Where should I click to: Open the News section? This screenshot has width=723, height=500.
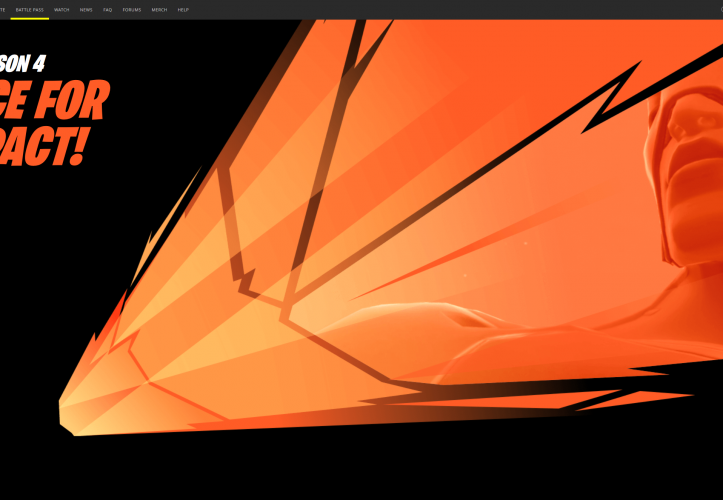point(86,9)
